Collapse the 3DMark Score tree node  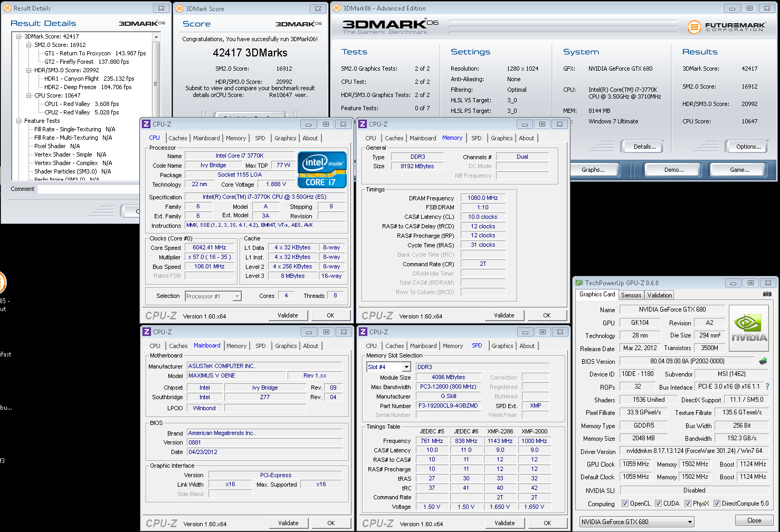(19, 36)
